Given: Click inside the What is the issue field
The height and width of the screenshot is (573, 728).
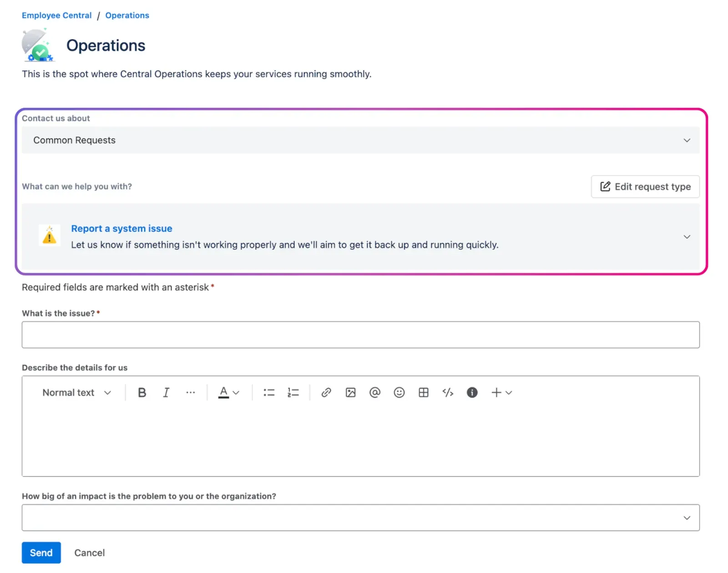Looking at the screenshot, I should 360,335.
